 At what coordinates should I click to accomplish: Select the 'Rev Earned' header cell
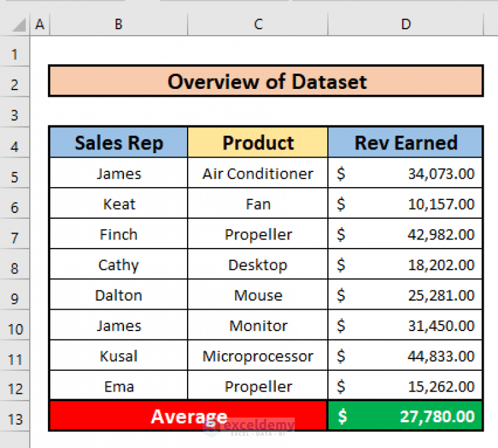(405, 142)
